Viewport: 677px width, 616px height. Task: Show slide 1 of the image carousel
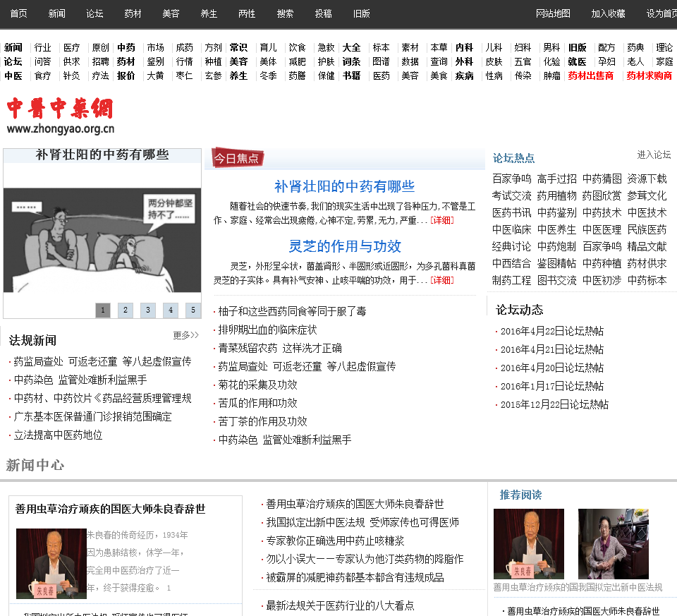[x=103, y=310]
